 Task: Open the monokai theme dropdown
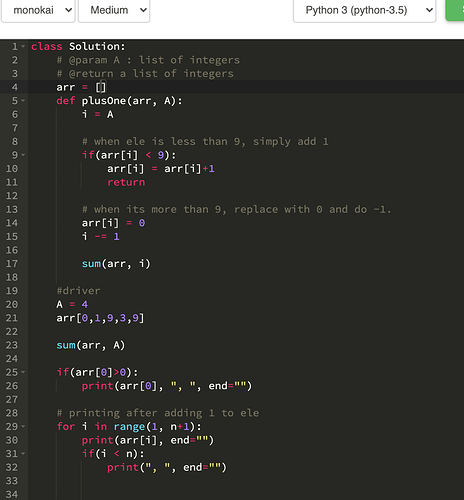pyautogui.click(x=38, y=10)
